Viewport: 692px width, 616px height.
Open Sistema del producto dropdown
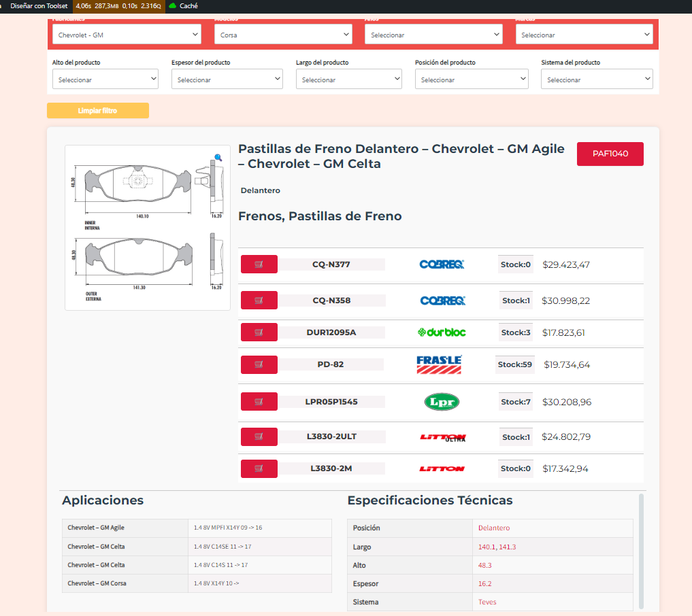coord(597,80)
